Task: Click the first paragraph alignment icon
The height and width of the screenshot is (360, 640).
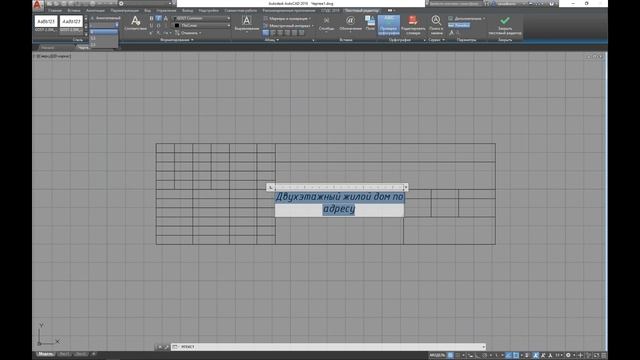Action: click(x=266, y=33)
